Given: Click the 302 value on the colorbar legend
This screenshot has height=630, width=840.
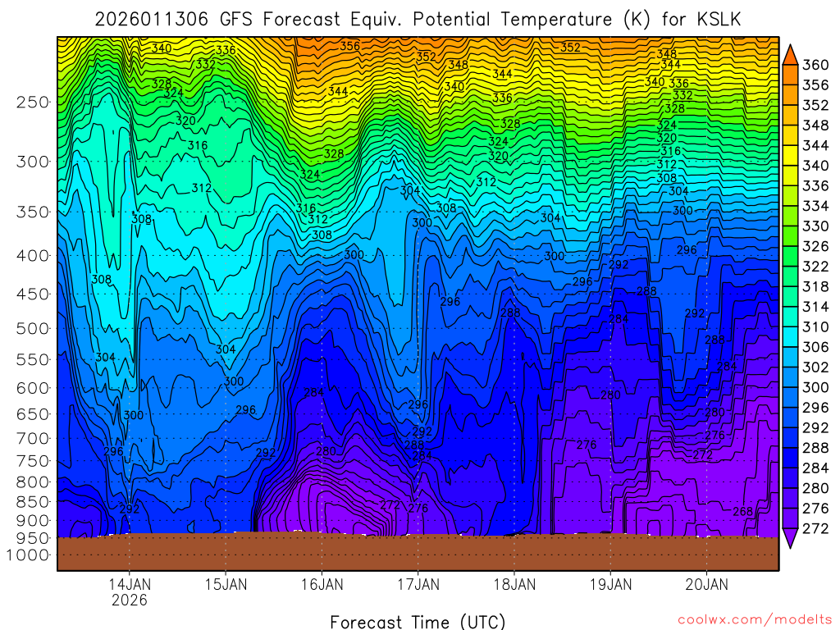Looking at the screenshot, I should (x=815, y=367).
